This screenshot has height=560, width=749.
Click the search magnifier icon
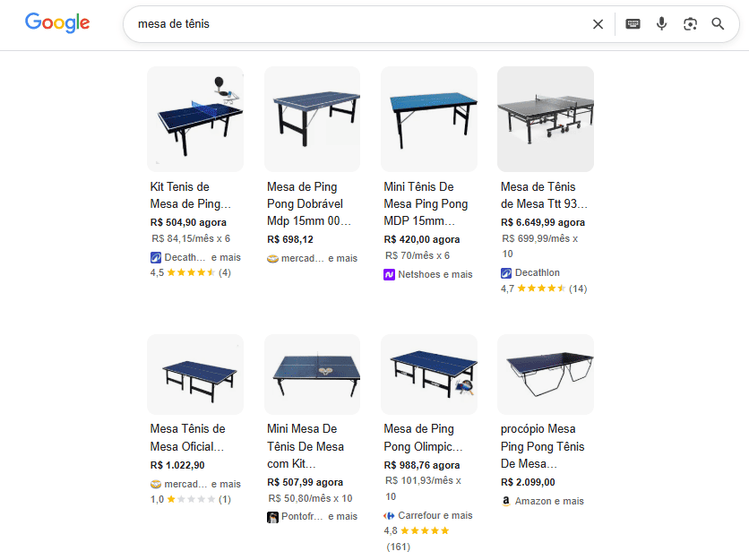pyautogui.click(x=718, y=23)
